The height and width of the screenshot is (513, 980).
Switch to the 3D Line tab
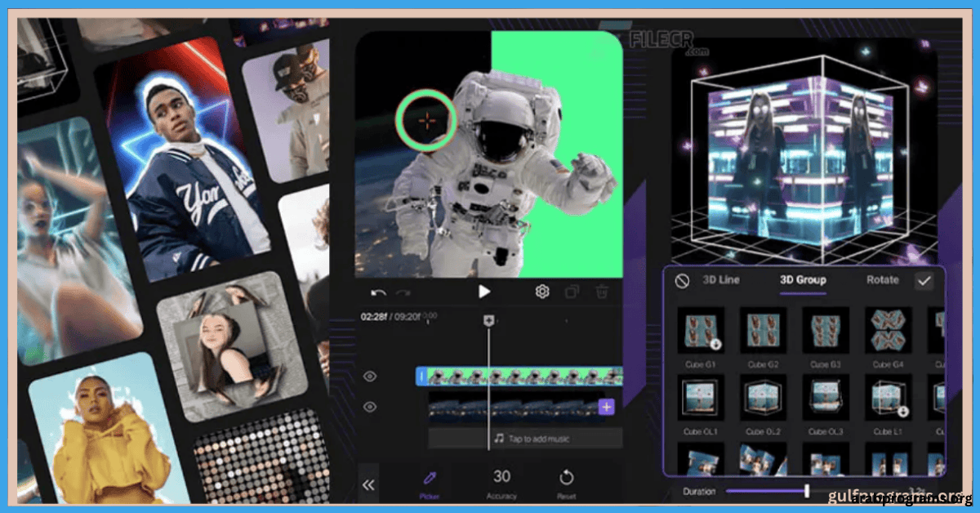click(721, 279)
